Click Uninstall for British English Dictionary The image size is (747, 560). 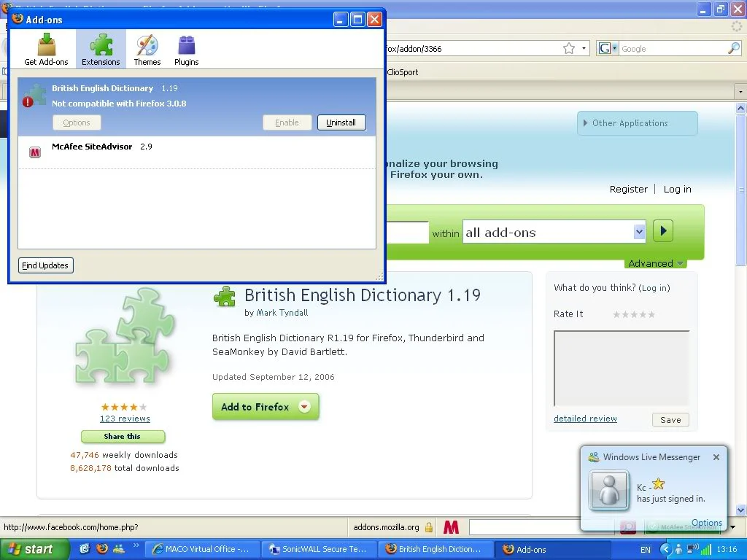[341, 122]
